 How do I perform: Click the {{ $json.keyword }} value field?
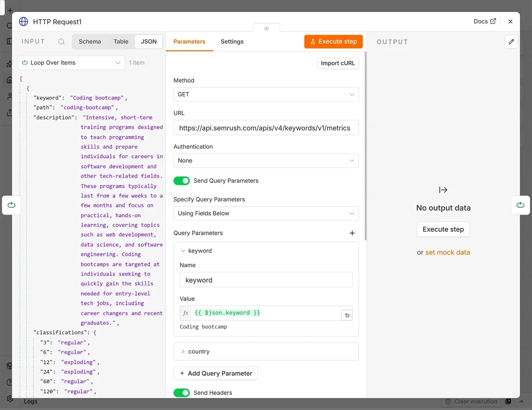[266, 313]
